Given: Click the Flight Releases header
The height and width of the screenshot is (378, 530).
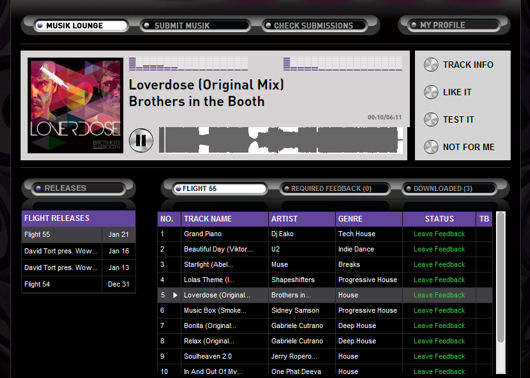Looking at the screenshot, I should pyautogui.click(x=78, y=218).
